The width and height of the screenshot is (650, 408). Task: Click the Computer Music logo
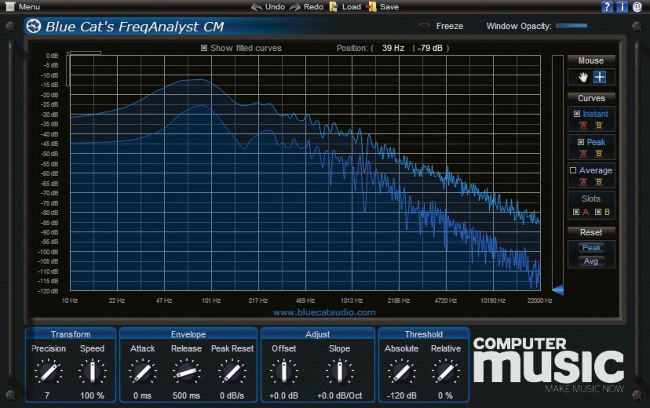(548, 365)
